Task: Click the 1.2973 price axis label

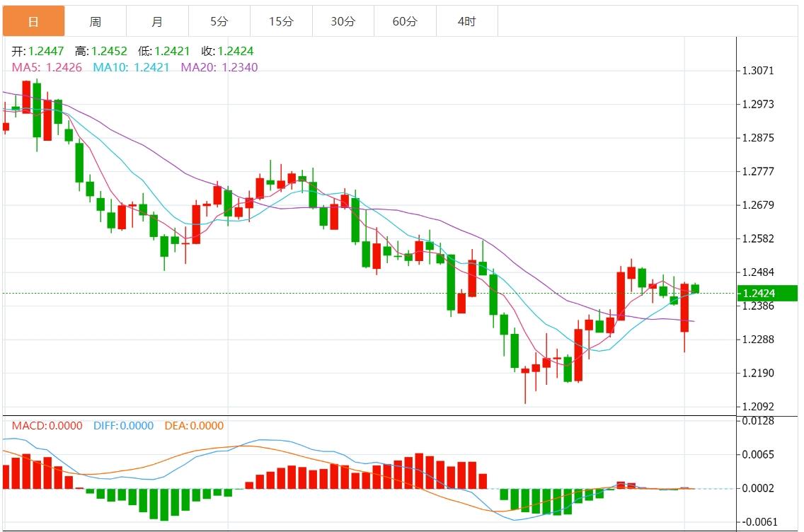Action: coord(759,105)
